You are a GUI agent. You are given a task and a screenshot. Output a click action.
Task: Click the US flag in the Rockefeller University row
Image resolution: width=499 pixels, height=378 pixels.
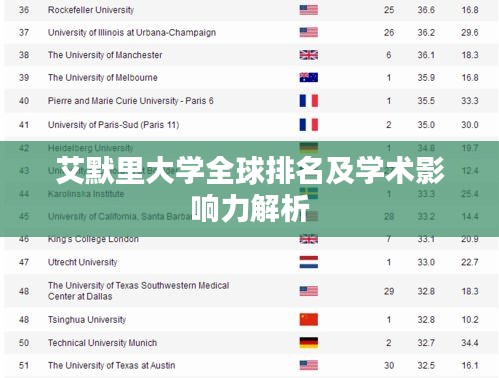308,10
